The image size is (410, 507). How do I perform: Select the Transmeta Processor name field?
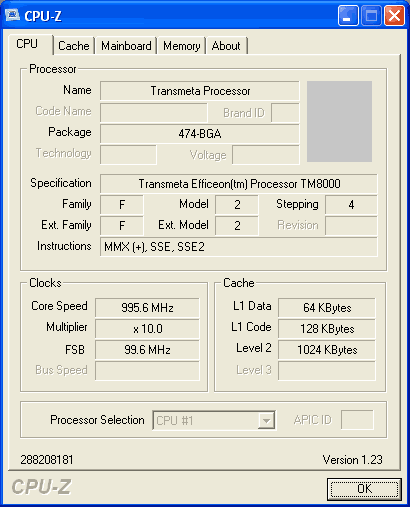[200, 91]
